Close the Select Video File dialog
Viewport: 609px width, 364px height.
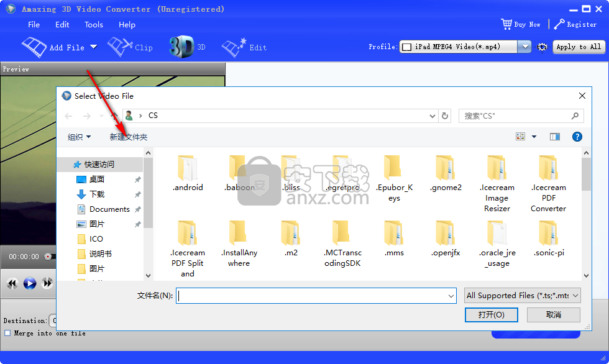582,96
